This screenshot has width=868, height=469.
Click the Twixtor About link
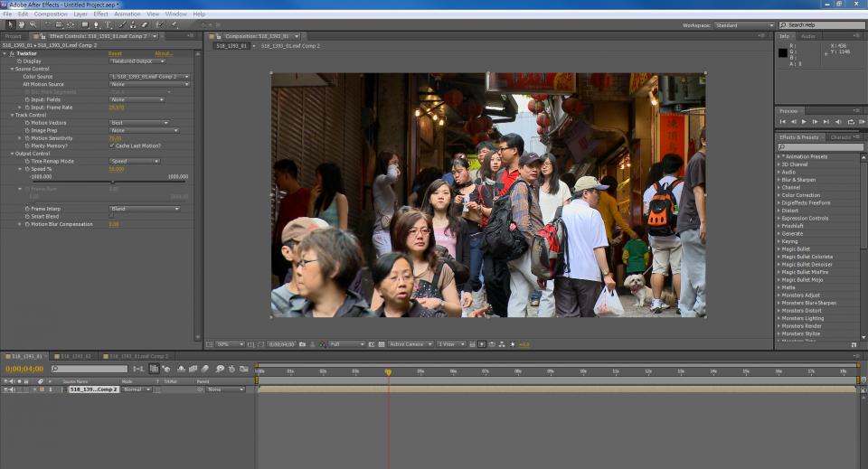163,53
